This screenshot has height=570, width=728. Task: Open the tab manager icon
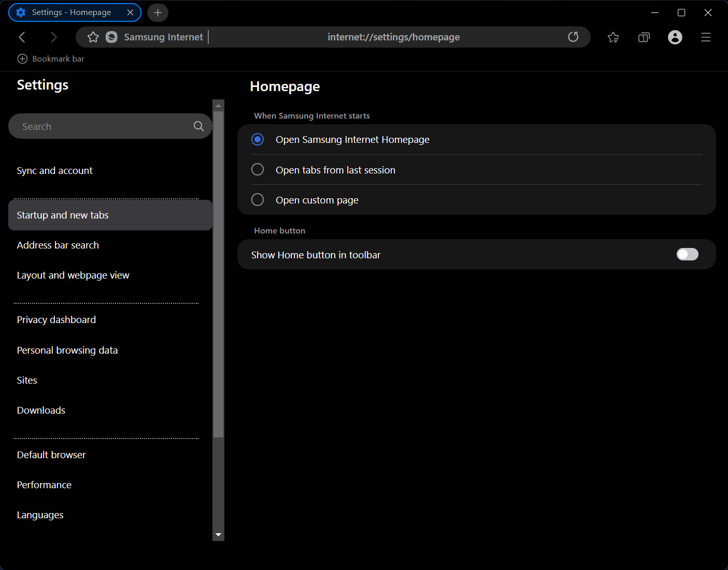(x=644, y=37)
